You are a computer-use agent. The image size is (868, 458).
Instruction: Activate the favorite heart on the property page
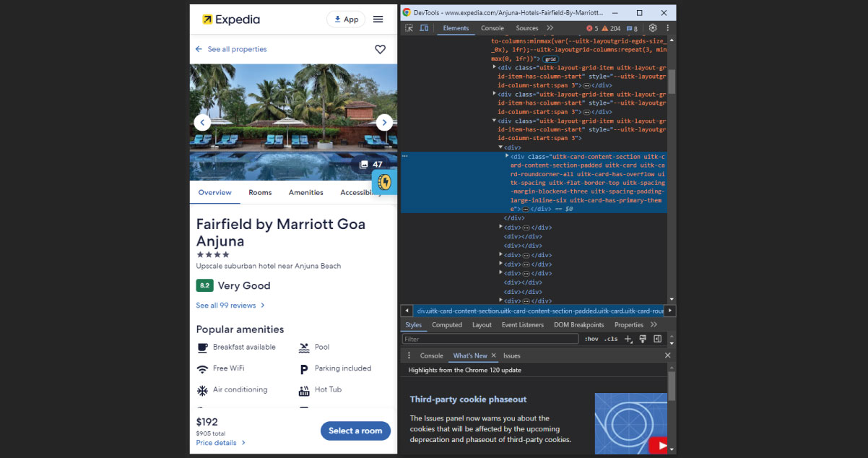(x=380, y=49)
